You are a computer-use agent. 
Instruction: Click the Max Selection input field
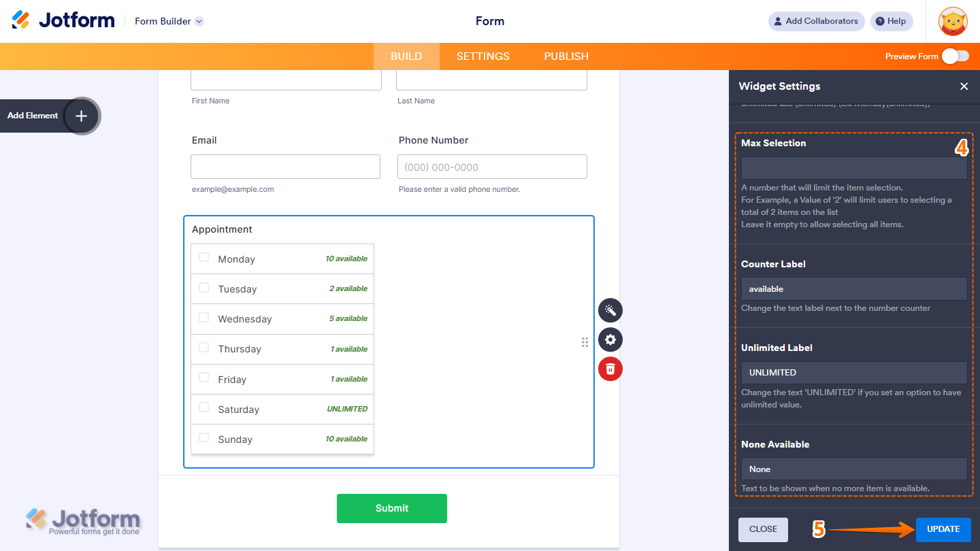tap(853, 167)
